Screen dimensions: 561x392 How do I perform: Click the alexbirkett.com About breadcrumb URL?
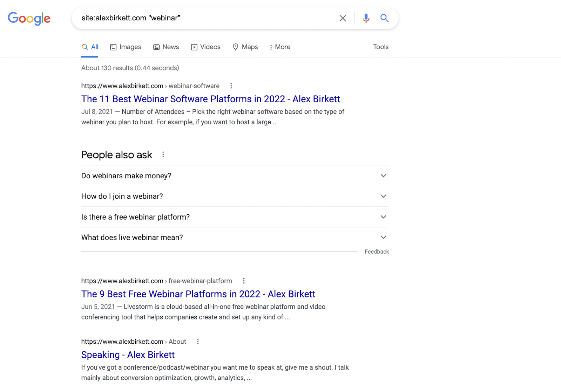pos(134,342)
